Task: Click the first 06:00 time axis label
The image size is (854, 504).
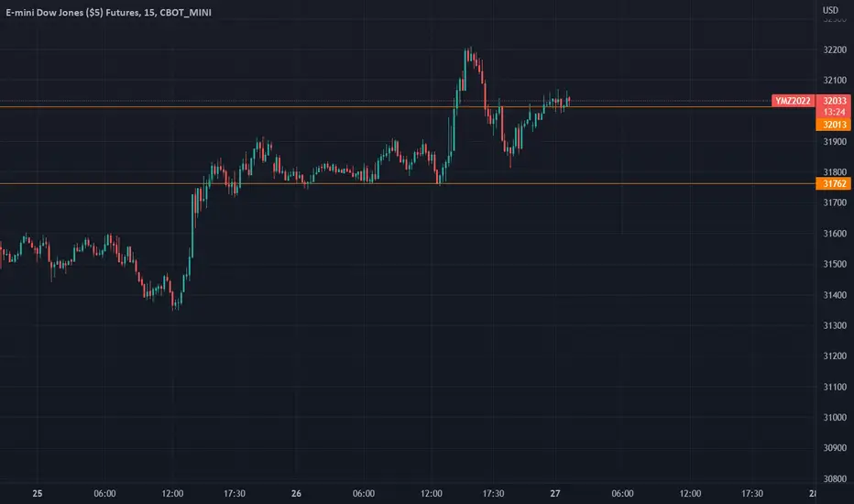Action: (x=104, y=494)
